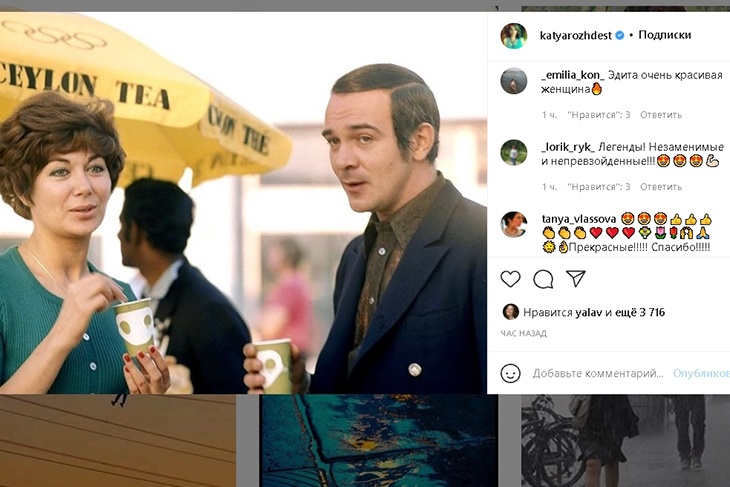The height and width of the screenshot is (487, 730).
Task: Open katyarozhdest profile avatar in header
Action: [513, 35]
